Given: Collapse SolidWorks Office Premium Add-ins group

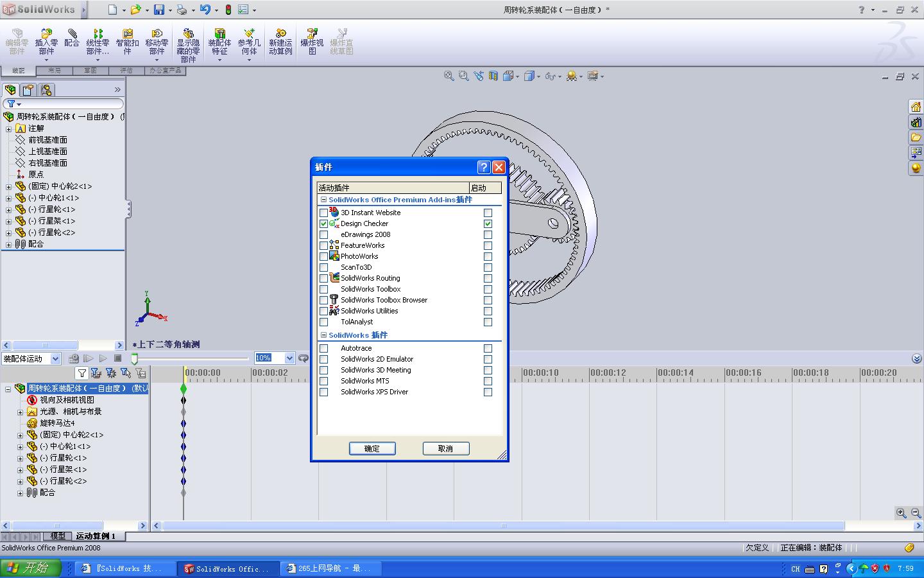Looking at the screenshot, I should coord(323,200).
